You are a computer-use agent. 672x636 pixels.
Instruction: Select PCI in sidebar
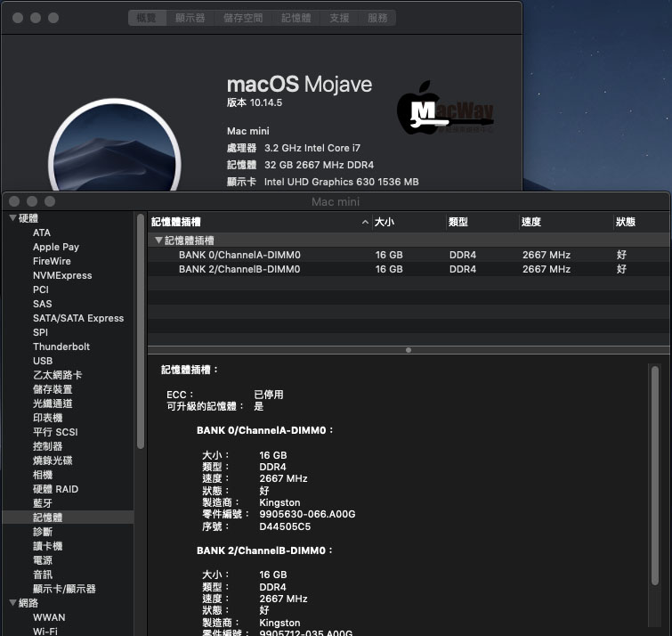[41, 289]
